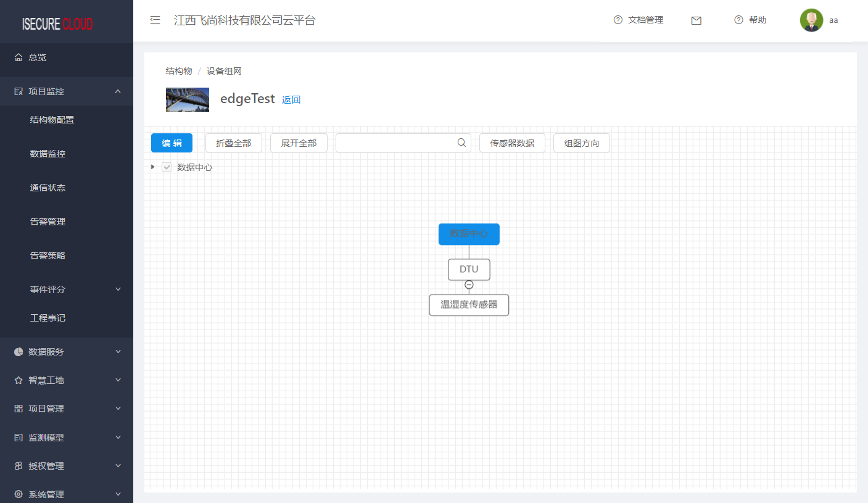Click the sidebar collapse hamburger icon

pyautogui.click(x=155, y=20)
